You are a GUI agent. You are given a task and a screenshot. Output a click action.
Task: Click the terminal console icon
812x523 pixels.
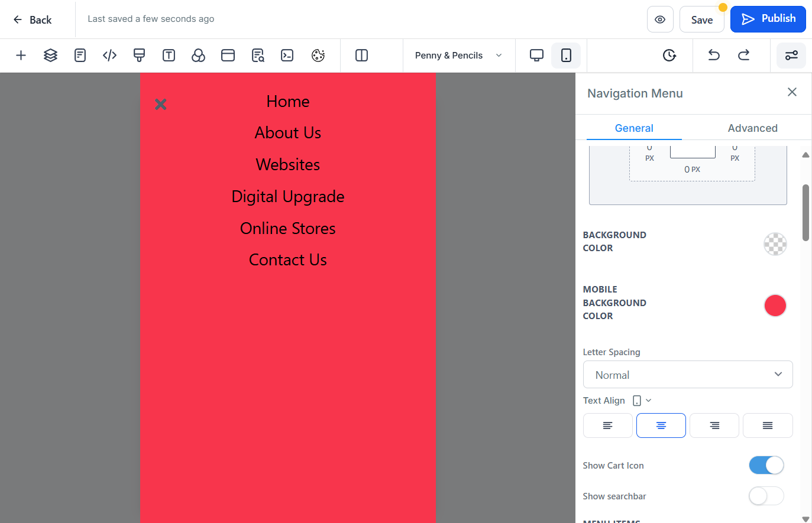(x=287, y=56)
